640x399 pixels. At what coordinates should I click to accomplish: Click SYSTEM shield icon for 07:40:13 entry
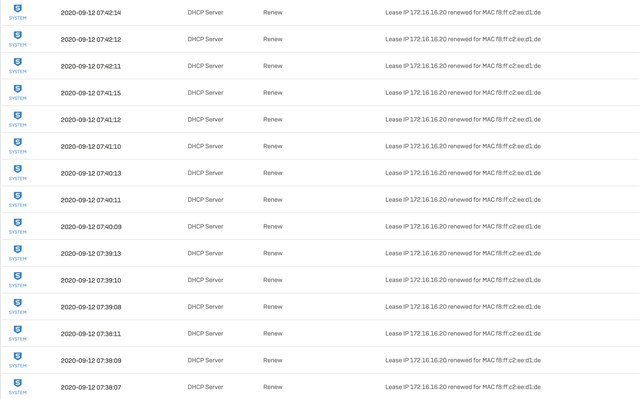pos(18,173)
